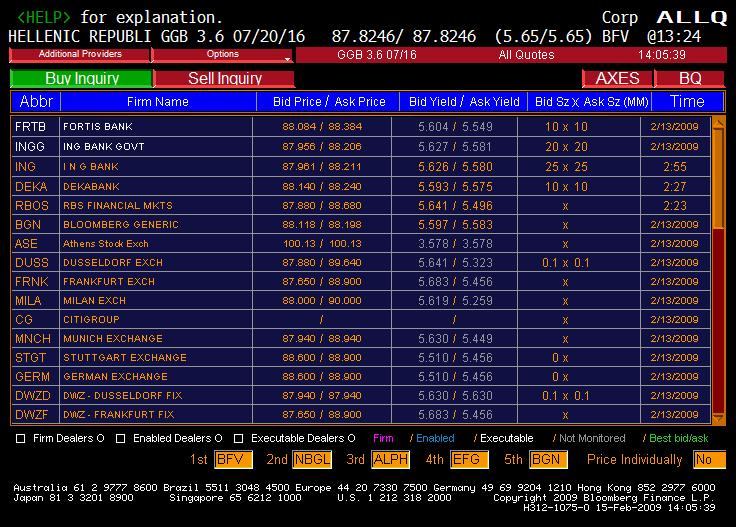This screenshot has width=736, height=527.
Task: Select the MNCH Munich Exchange row
Action: pyautogui.click(x=361, y=338)
